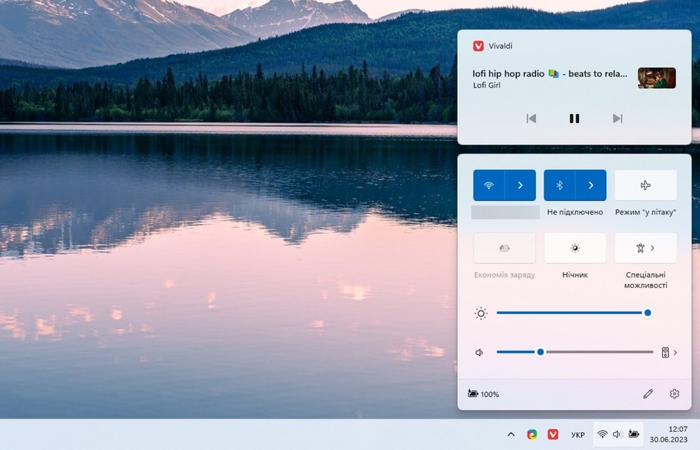Screen dimensions: 700x450
Task: Click the taskbar volume icon
Action: click(617, 434)
